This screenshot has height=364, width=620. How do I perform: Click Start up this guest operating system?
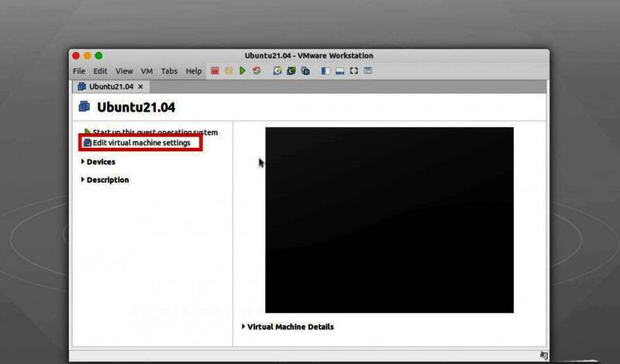tap(154, 132)
